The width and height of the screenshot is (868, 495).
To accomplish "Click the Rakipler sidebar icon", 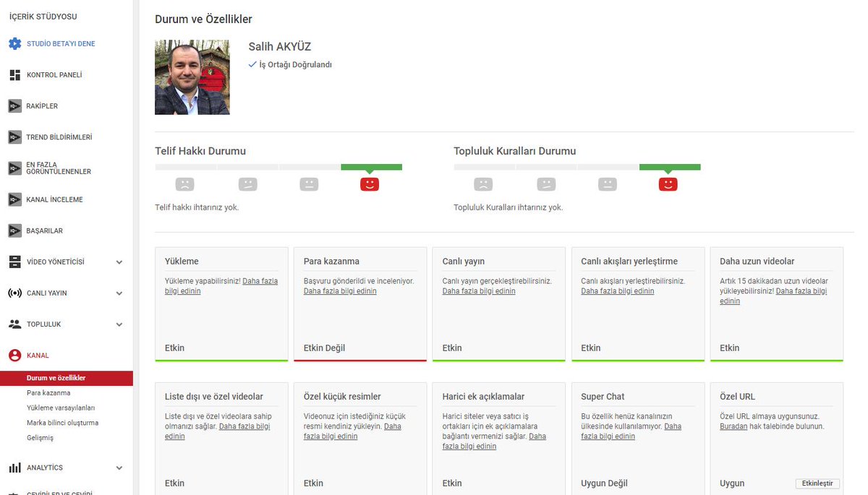I will pos(14,106).
